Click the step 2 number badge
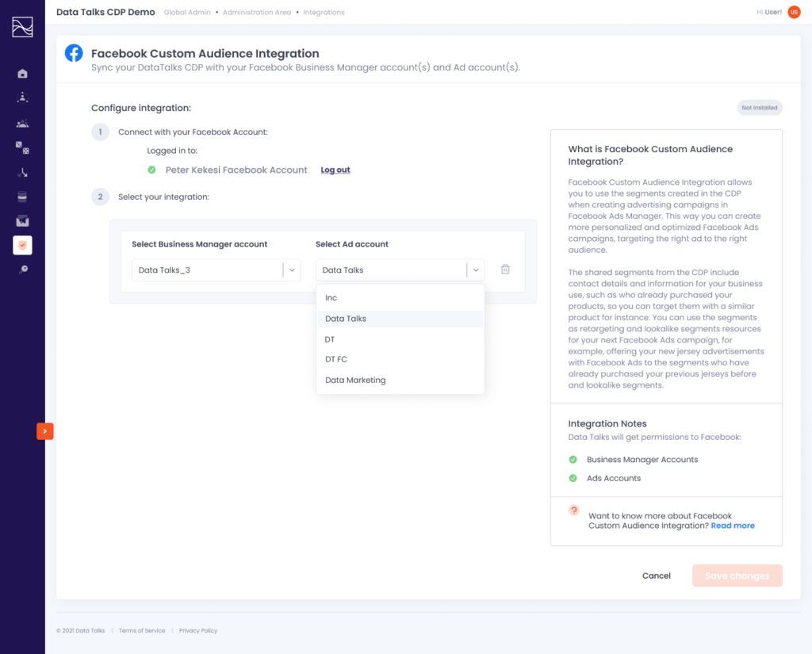Screen dimensions: 812x654 pos(101,197)
